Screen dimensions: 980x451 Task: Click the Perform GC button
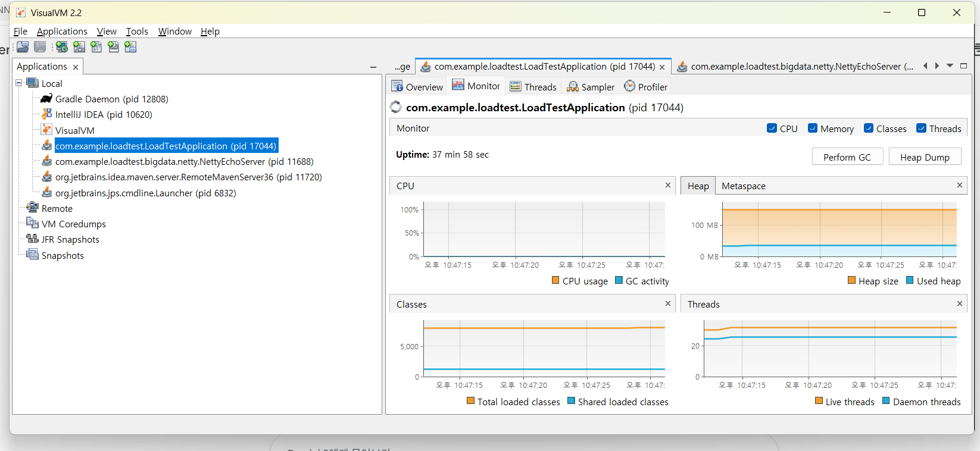[847, 156]
